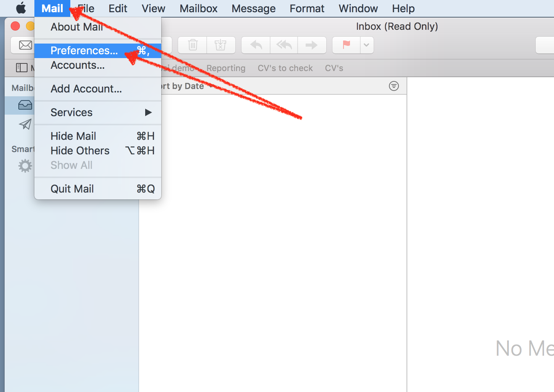
Task: Click the Delete trash icon in toolbar
Action: click(x=193, y=45)
